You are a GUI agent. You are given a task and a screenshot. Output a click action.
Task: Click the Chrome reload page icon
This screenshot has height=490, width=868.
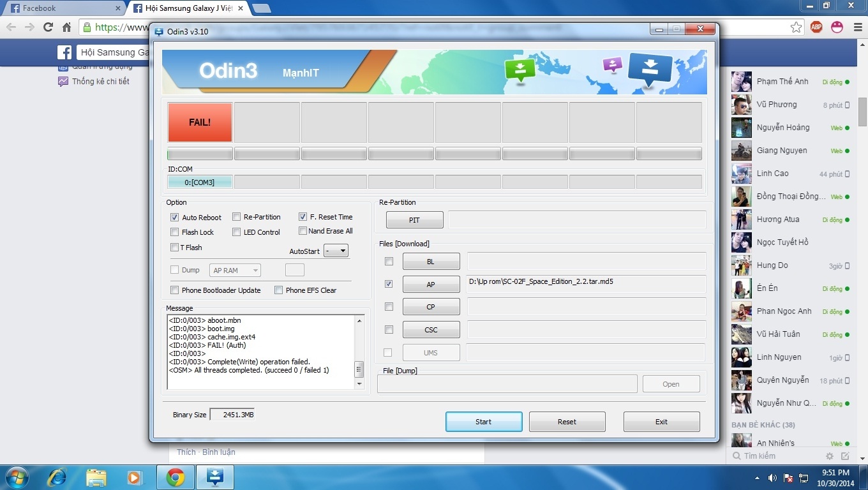click(x=48, y=27)
